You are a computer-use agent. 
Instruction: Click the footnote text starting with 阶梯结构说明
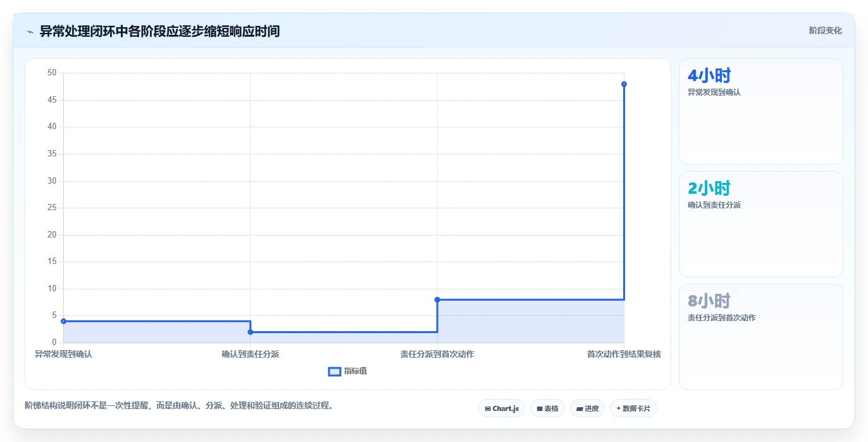tap(179, 405)
